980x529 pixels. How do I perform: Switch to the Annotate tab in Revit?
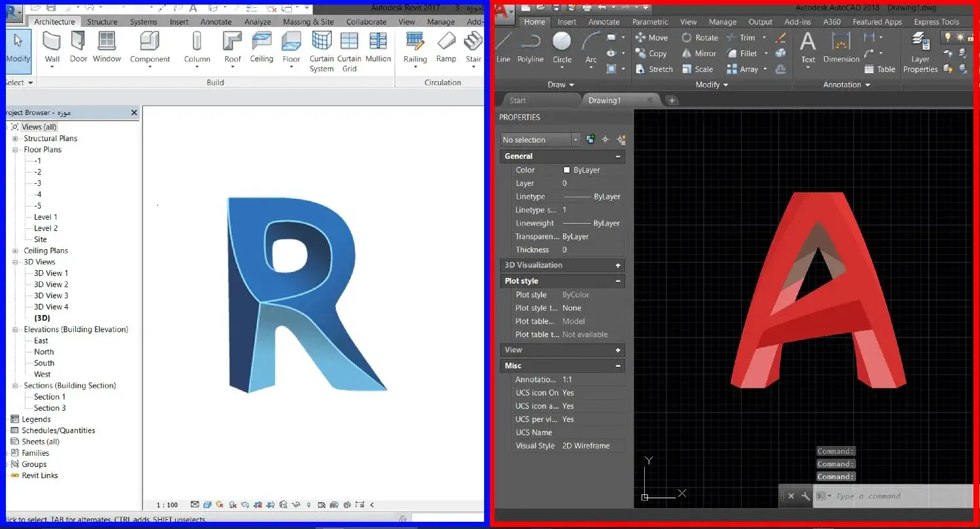(216, 22)
